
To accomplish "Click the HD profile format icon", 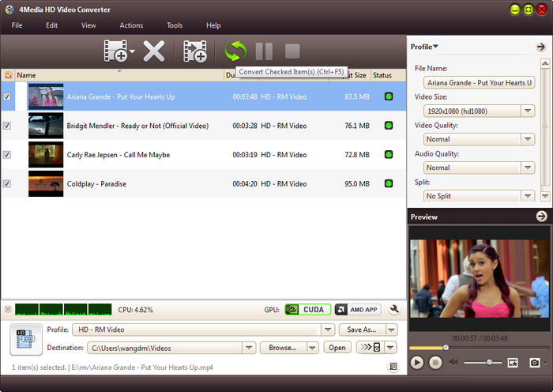I will (x=26, y=339).
